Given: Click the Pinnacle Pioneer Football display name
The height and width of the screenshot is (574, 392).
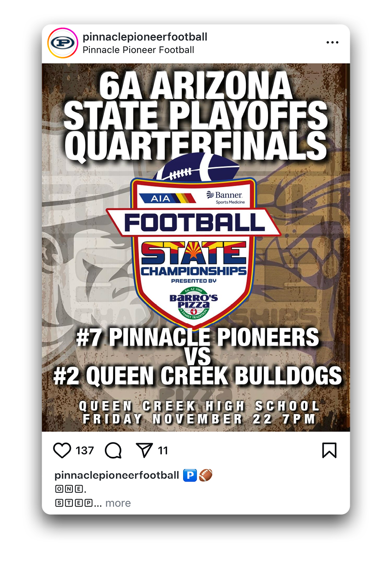Looking at the screenshot, I should tap(138, 50).
